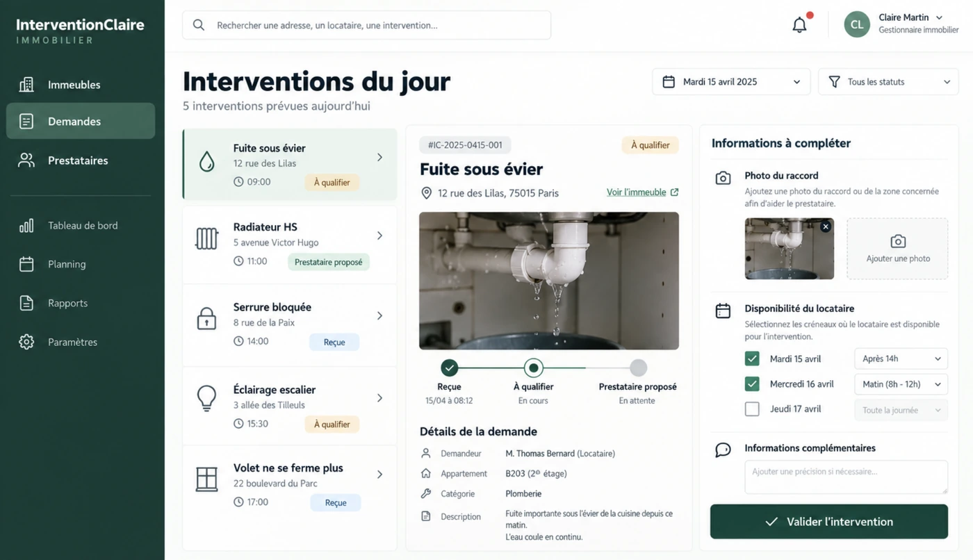This screenshot has width=973, height=560.
Task: Click the Prestataire proposé step circle
Action: (x=638, y=368)
